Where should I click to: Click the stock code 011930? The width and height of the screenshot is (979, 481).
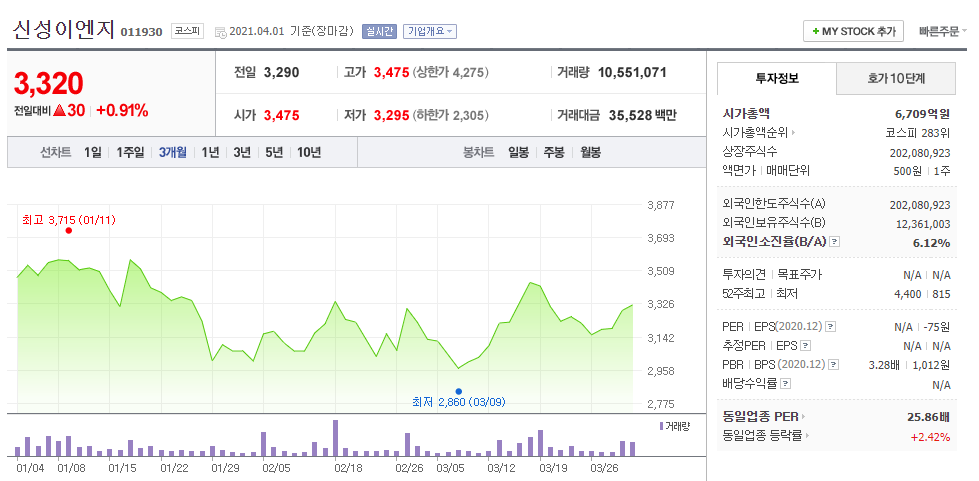tap(142, 32)
